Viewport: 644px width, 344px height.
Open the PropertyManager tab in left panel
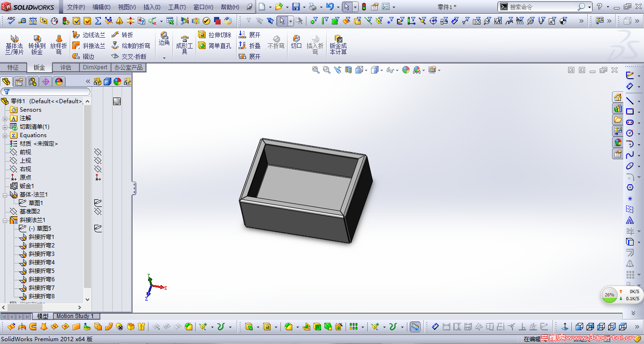coord(19,82)
